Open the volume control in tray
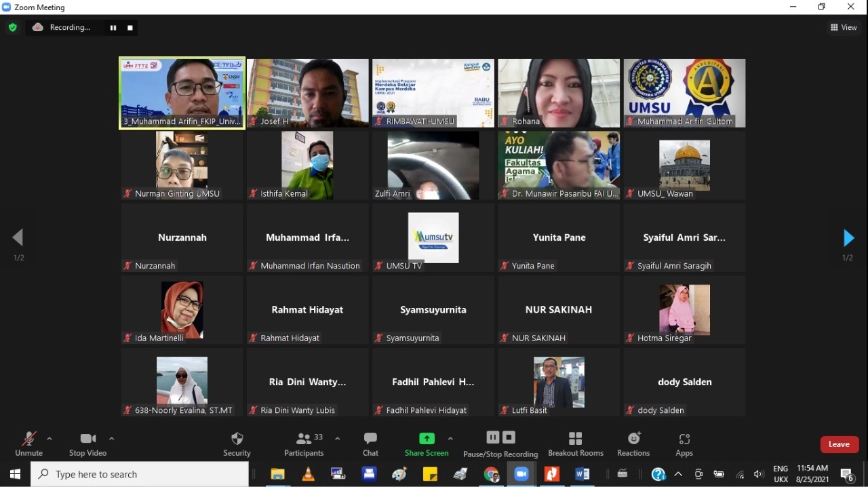Image resolution: width=868 pixels, height=493 pixels. pos(759,475)
